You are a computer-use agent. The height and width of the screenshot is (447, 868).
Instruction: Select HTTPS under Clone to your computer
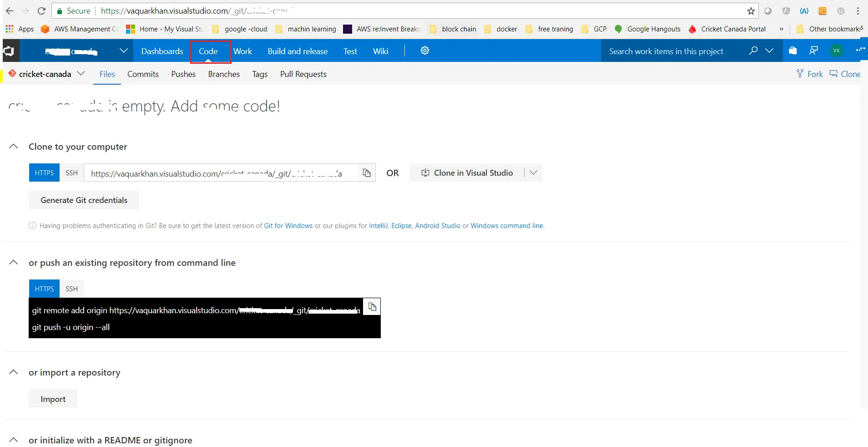(44, 173)
